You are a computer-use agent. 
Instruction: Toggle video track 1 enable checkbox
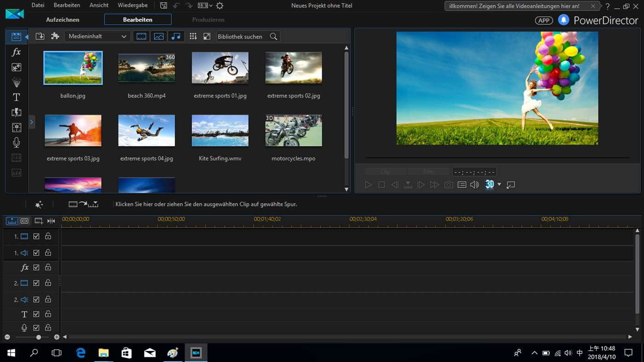(x=36, y=236)
